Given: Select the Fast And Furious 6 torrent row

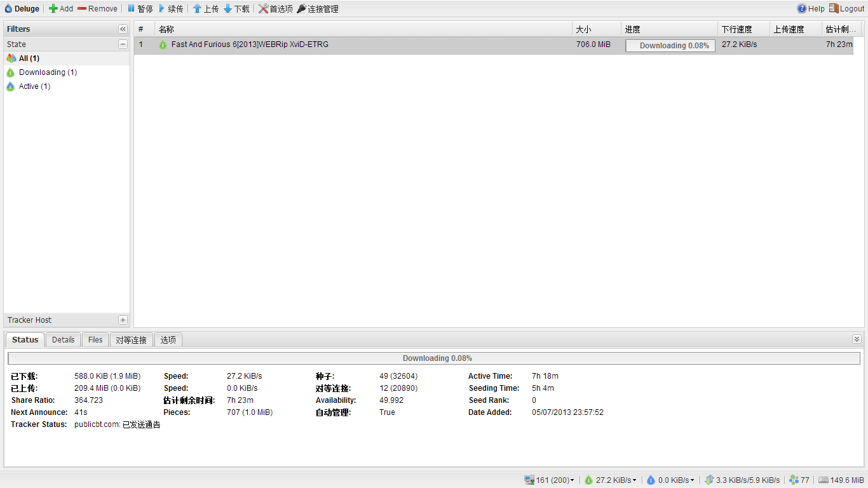Looking at the screenshot, I should pyautogui.click(x=494, y=45).
